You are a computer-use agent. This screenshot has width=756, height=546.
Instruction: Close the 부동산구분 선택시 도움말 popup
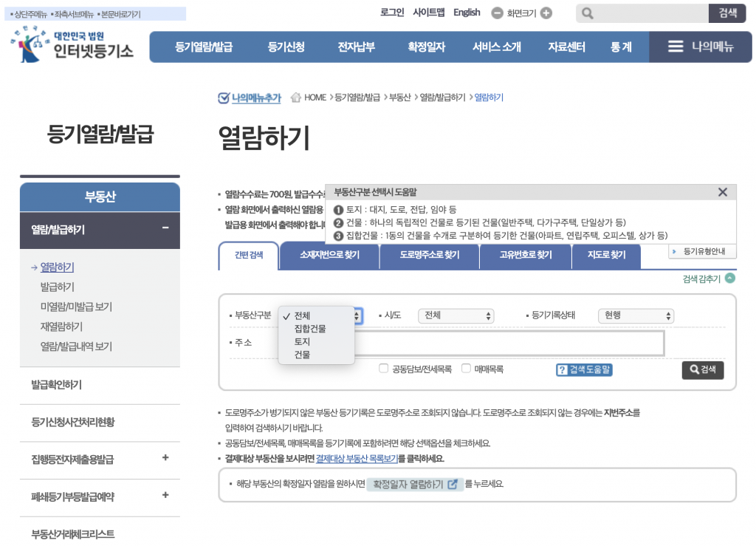pos(722,192)
